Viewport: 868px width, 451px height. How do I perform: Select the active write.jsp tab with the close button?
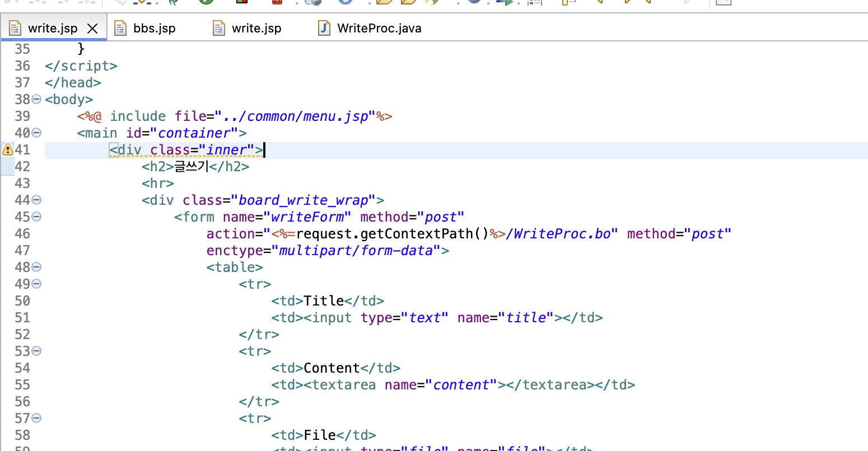click(53, 29)
